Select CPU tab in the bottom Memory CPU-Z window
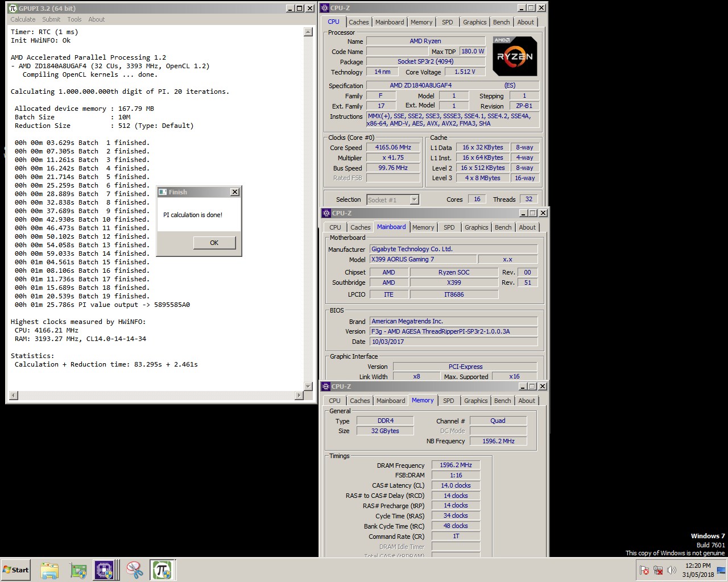Screen dimensions: 728x582 pyautogui.click(x=335, y=401)
